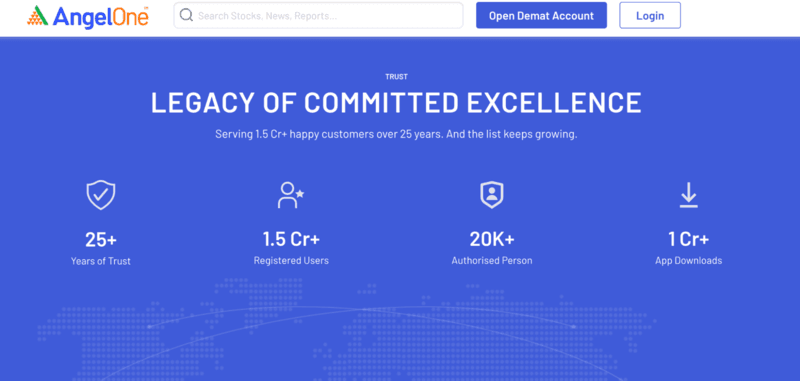800x381 pixels.
Task: Click 'LEGACY OF COMMITTED EXCELLENCE' heading
Action: [x=396, y=103]
